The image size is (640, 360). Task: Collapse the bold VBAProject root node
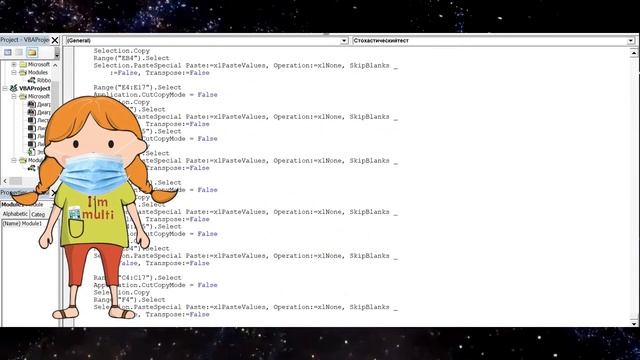pos(5,88)
